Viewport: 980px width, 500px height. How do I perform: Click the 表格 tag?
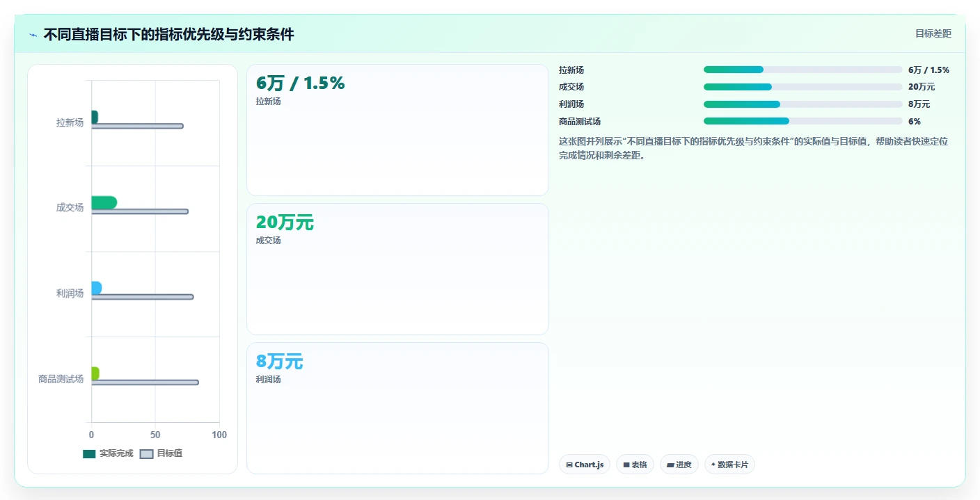pos(635,464)
